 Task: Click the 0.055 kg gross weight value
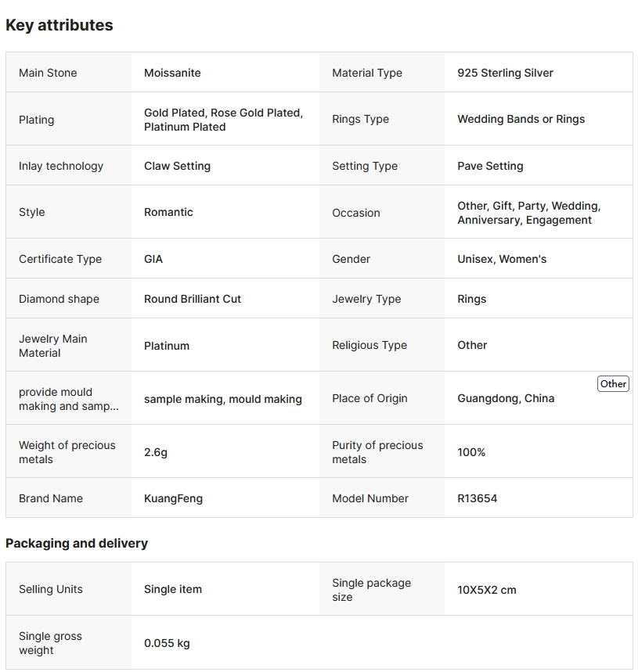pyautogui.click(x=167, y=643)
